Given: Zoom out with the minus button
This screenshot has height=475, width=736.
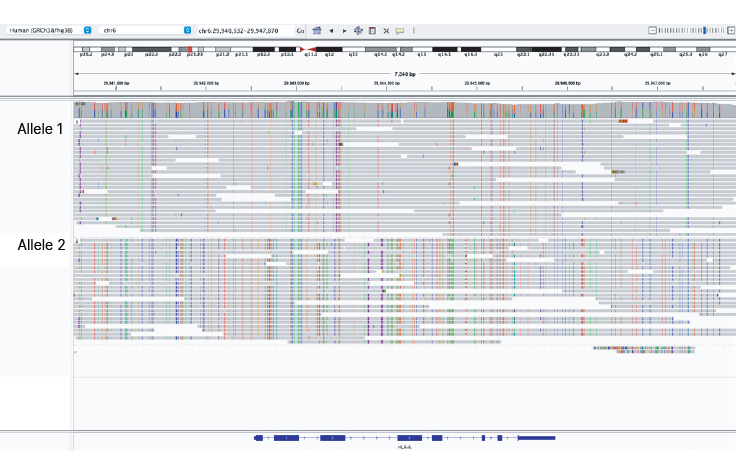Looking at the screenshot, I should (652, 31).
